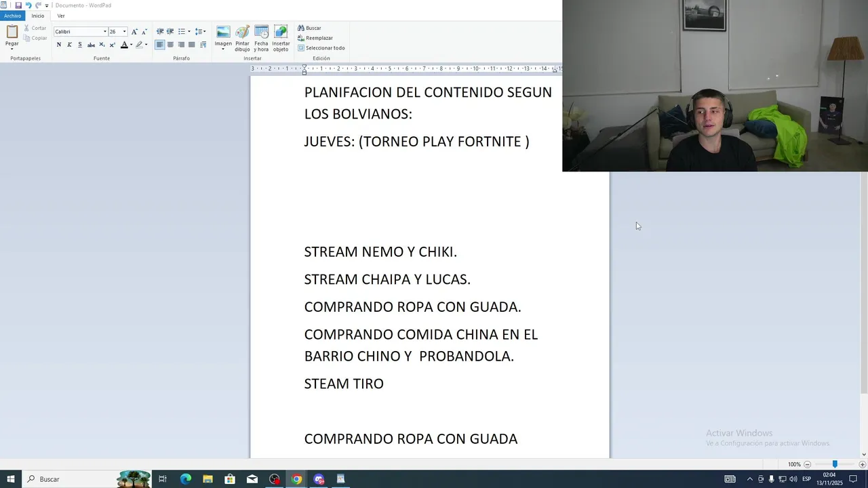This screenshot has height=488, width=868.
Task: Click the increase indent icon
Action: pyautogui.click(x=170, y=32)
